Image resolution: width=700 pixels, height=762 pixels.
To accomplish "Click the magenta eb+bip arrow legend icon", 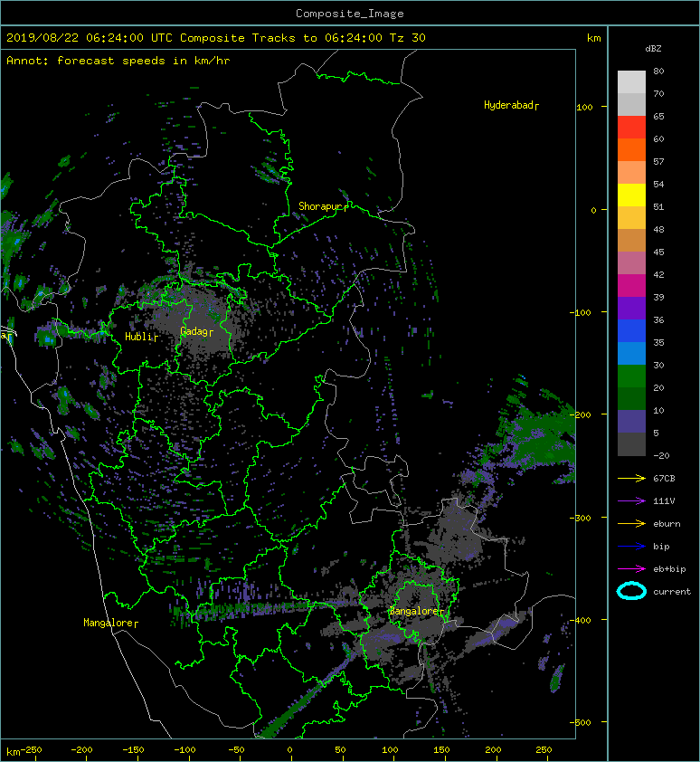I will (631, 569).
